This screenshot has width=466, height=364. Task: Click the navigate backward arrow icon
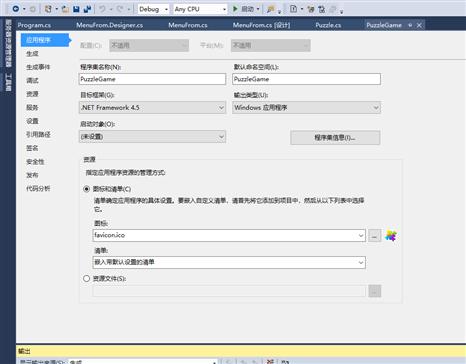15,9
